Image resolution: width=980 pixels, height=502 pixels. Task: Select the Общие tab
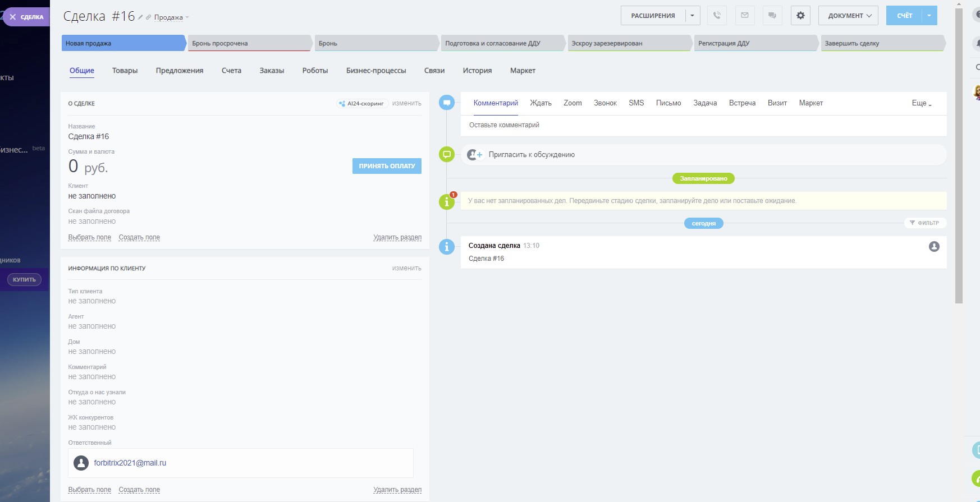[82, 71]
